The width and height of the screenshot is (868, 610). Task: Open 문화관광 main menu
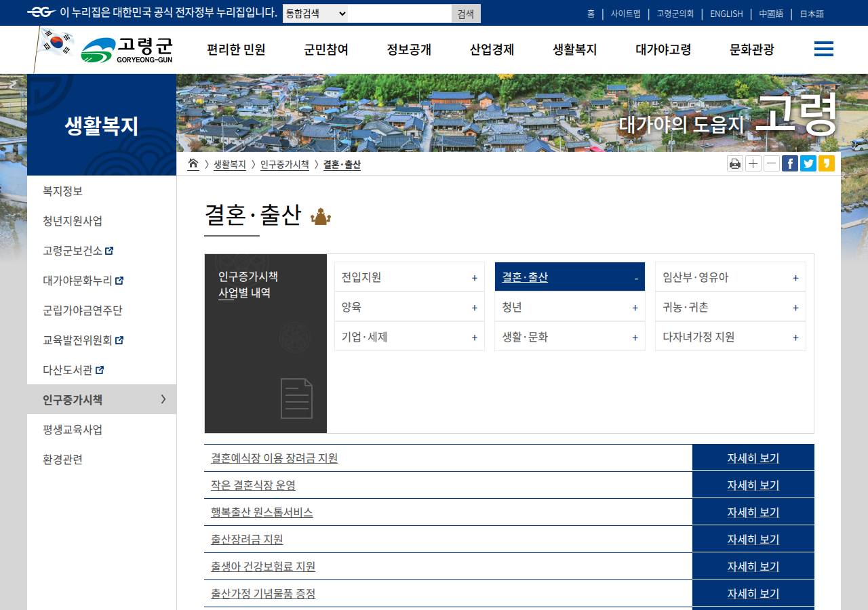pos(751,49)
